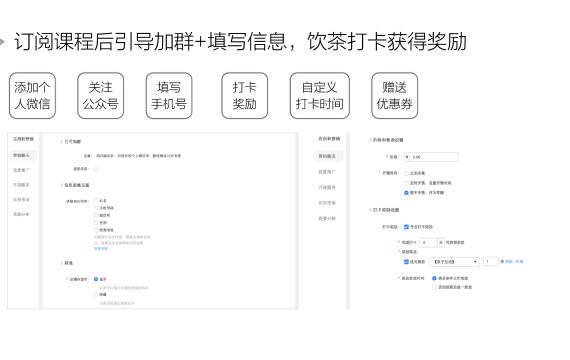
Task: Click the 赠送优惠券 feature box
Action: [394, 95]
